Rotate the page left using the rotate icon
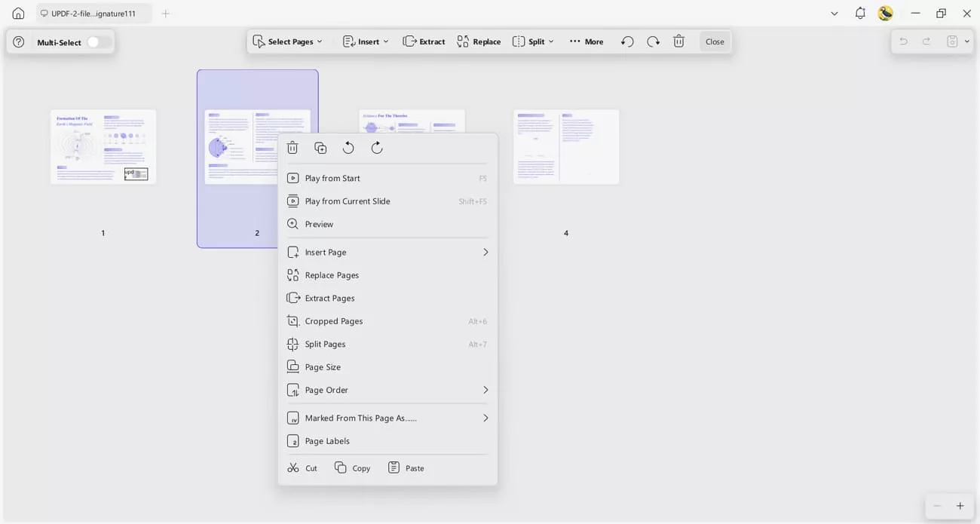This screenshot has height=524, width=980. point(348,147)
